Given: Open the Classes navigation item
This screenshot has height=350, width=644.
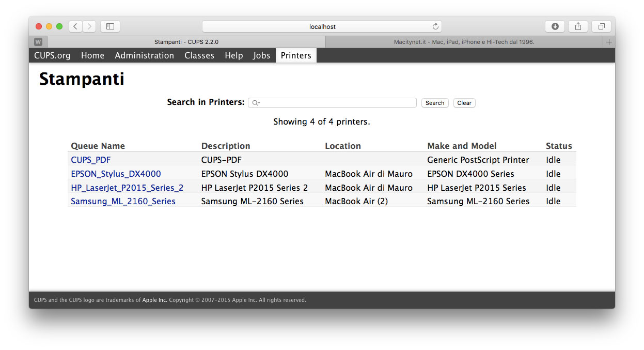Looking at the screenshot, I should click(x=199, y=55).
